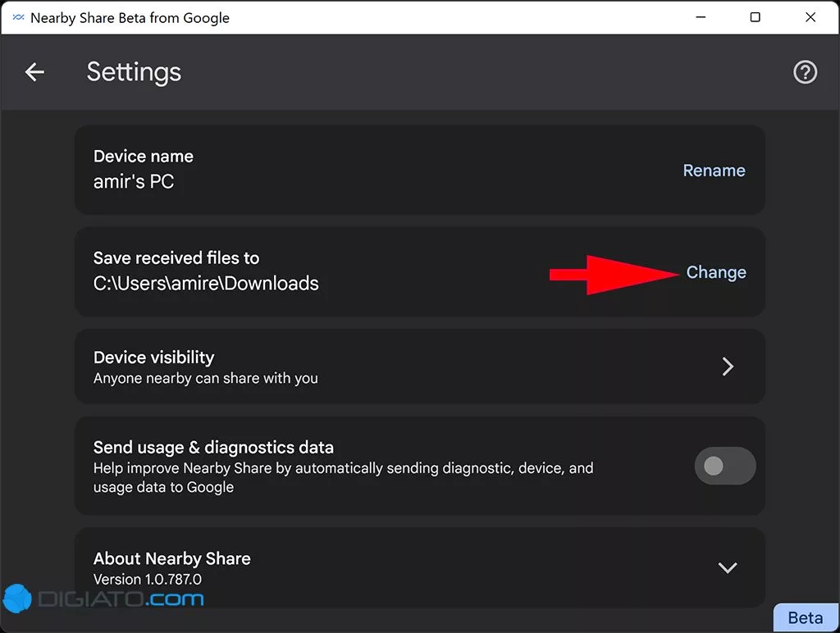The image size is (840, 633).
Task: Click the Device visibility label
Action: pos(153,357)
